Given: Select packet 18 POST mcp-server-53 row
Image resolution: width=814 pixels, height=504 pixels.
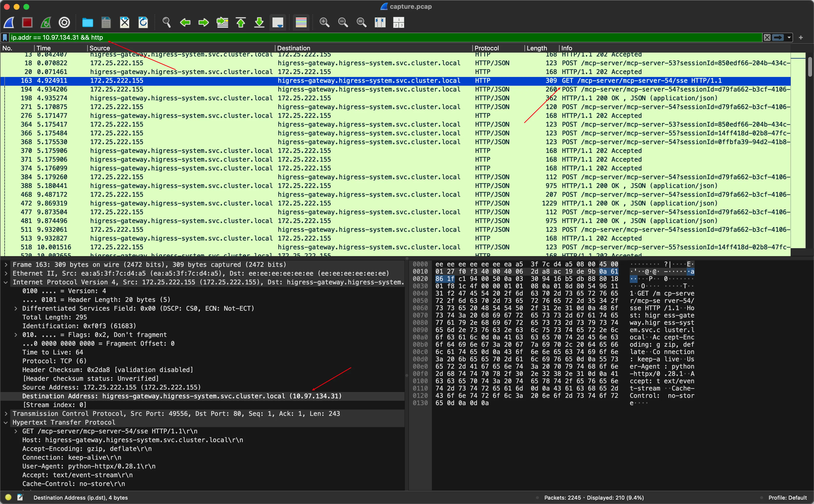Looking at the screenshot, I should coord(395,63).
